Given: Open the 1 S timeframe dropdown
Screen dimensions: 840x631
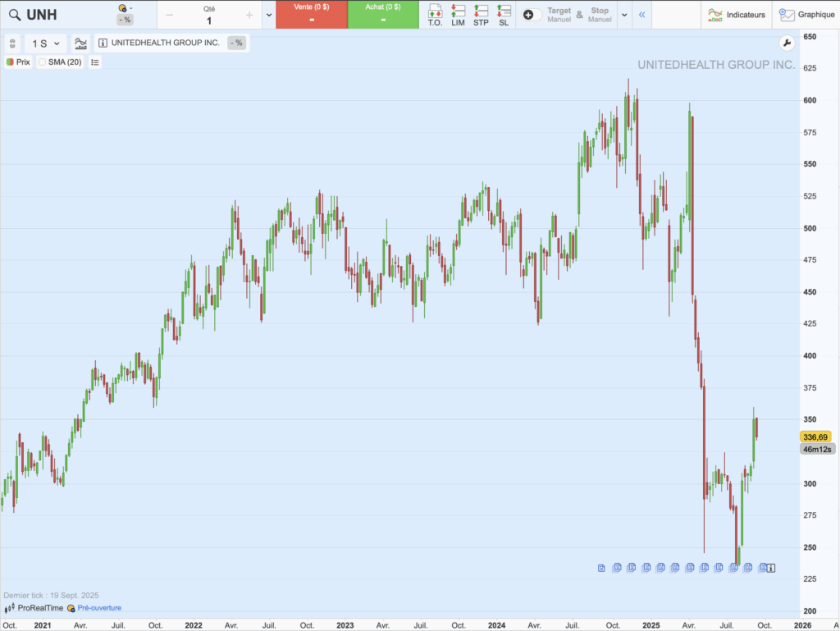Looking at the screenshot, I should [x=45, y=43].
